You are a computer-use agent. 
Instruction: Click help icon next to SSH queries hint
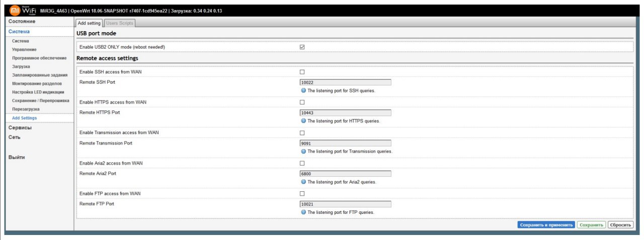(303, 91)
